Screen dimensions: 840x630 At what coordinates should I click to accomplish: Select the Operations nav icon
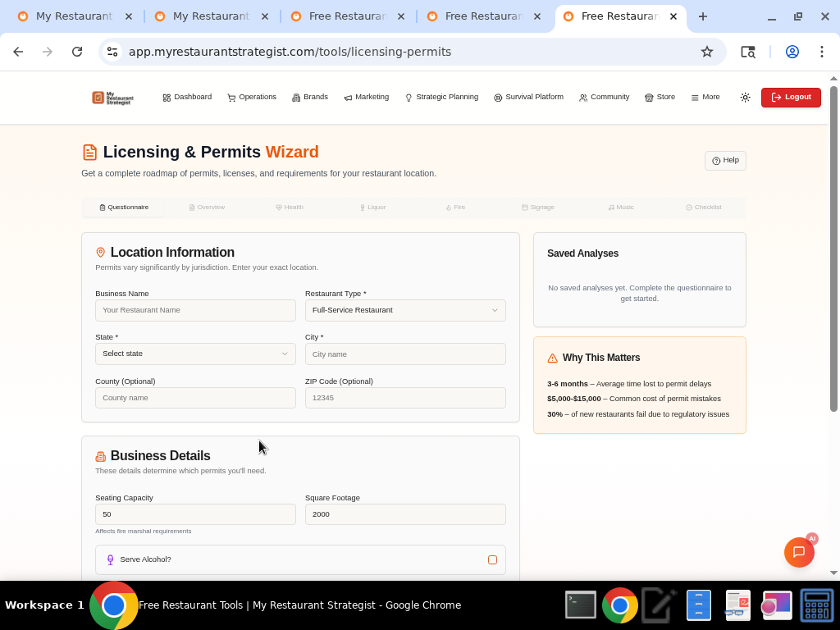pyautogui.click(x=251, y=97)
